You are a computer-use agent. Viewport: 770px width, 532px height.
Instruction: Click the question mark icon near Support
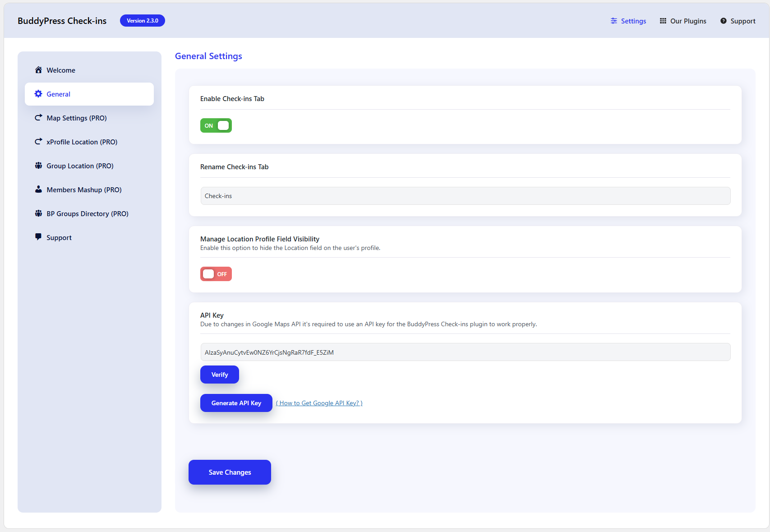723,21
